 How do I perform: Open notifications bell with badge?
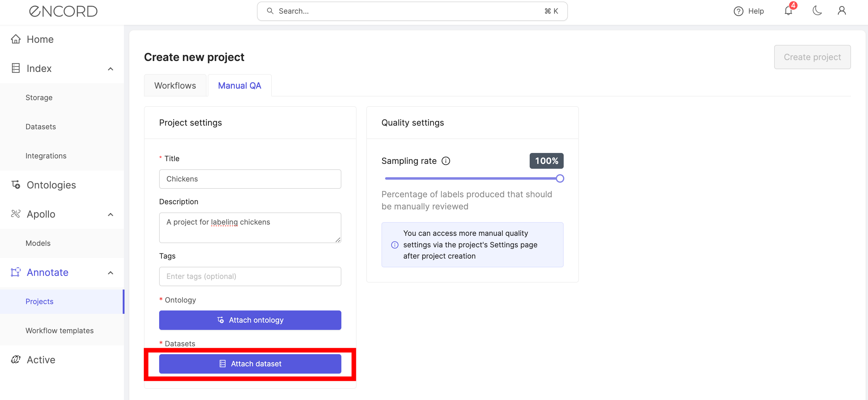(x=788, y=10)
